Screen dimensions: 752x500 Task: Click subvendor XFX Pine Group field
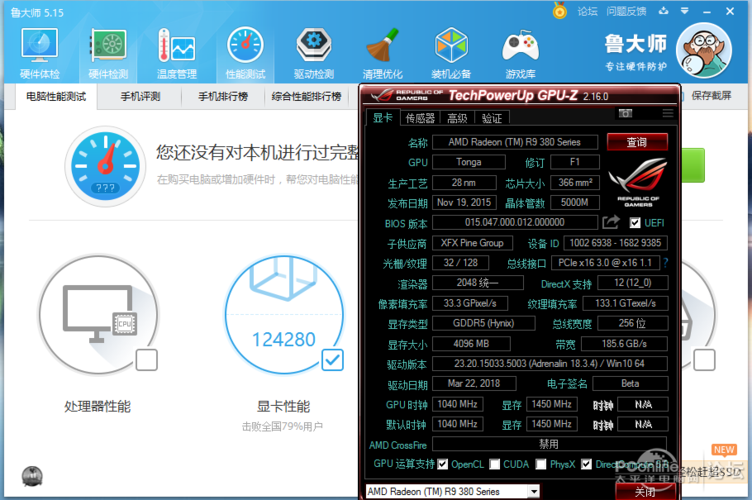tap(472, 243)
